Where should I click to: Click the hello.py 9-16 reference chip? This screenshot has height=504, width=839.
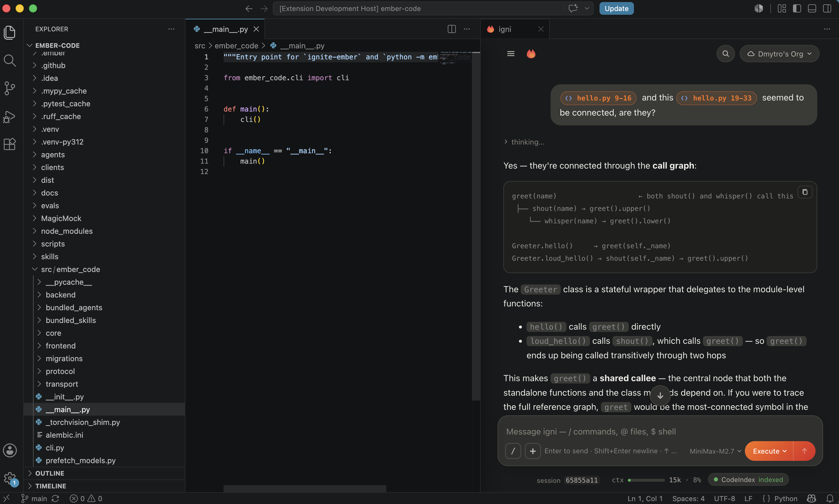[x=598, y=98]
